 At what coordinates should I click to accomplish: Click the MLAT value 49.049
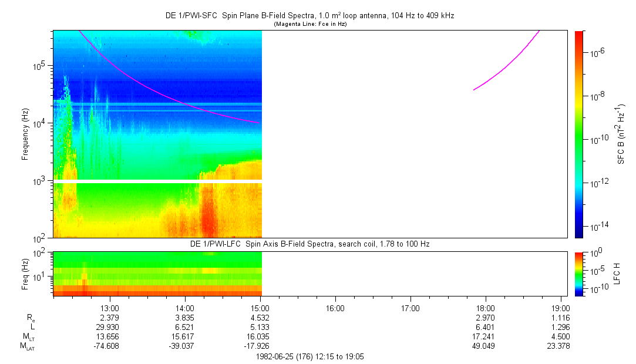tap(483, 346)
